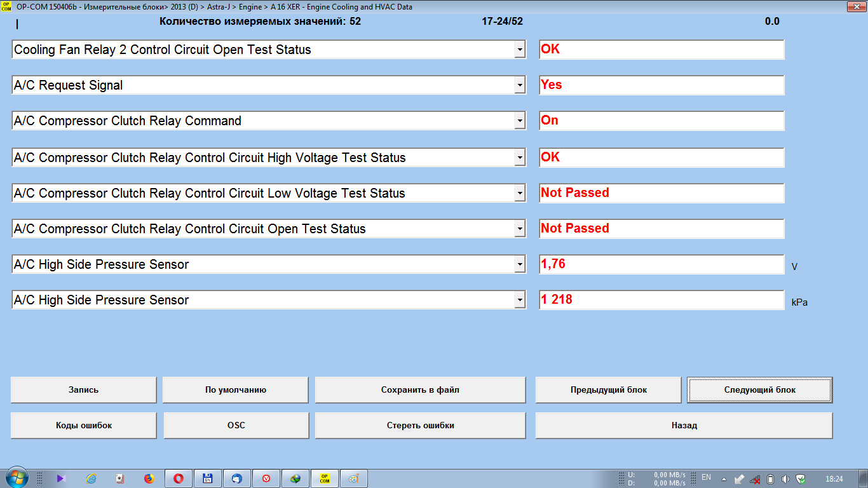Click the U/D network speed meter
The height and width of the screenshot is (488, 868).
[656, 478]
